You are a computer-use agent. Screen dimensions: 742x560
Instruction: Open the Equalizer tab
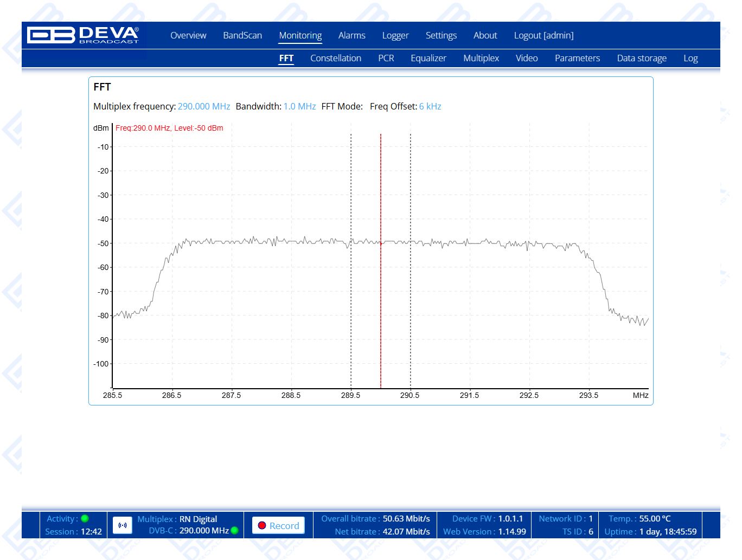(x=428, y=59)
